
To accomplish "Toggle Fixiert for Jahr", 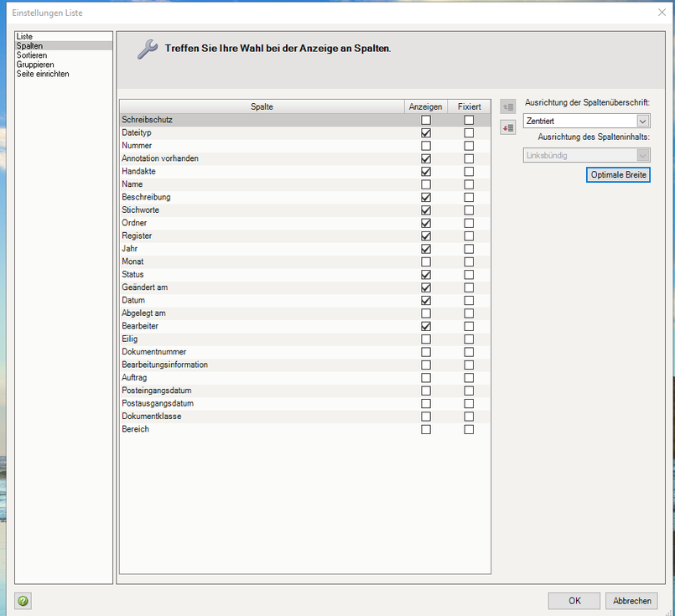I will pyautogui.click(x=469, y=249).
